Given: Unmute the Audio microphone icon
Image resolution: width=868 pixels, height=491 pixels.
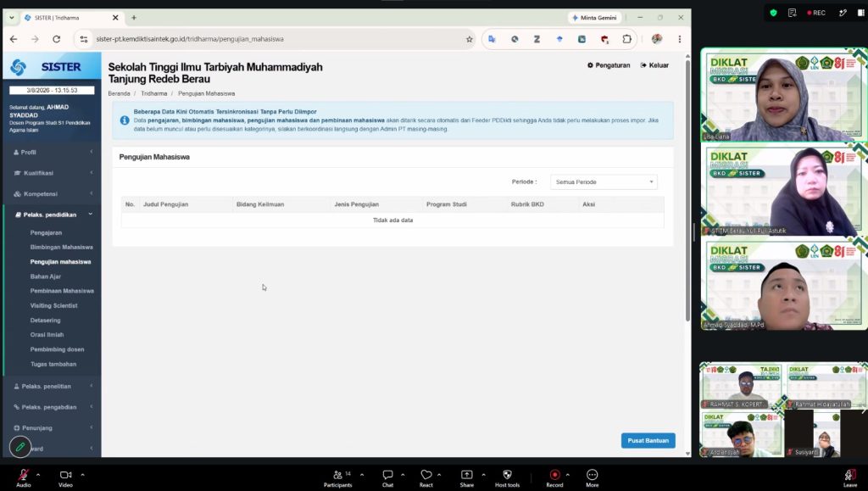Looking at the screenshot, I should (23, 475).
